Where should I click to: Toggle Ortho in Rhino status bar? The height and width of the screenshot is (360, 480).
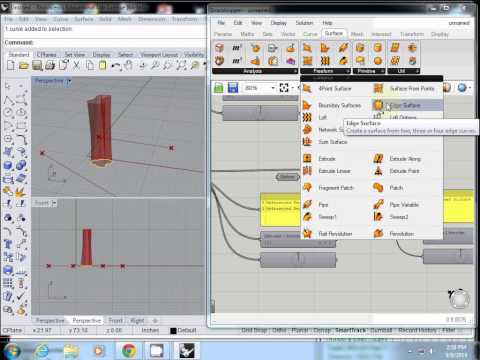point(279,330)
